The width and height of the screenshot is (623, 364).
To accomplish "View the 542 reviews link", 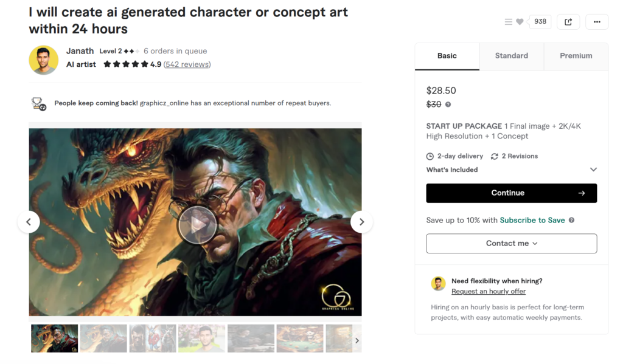I will [187, 64].
